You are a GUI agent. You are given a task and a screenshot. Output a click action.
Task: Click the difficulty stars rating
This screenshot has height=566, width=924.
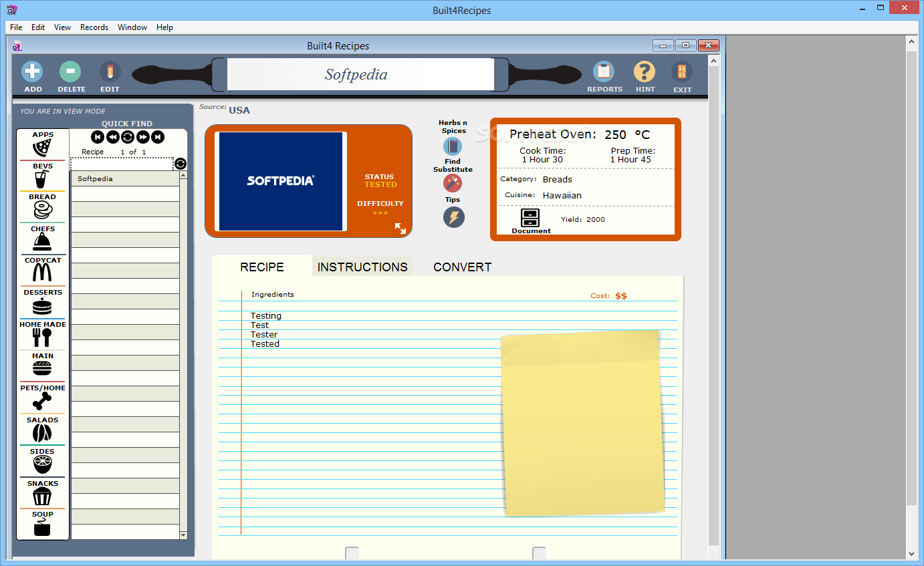click(380, 213)
